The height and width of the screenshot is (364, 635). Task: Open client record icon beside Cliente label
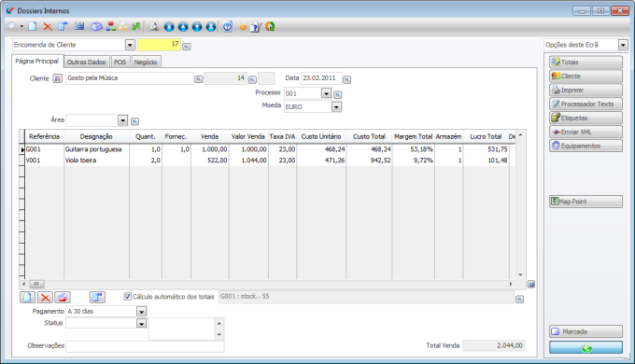58,78
